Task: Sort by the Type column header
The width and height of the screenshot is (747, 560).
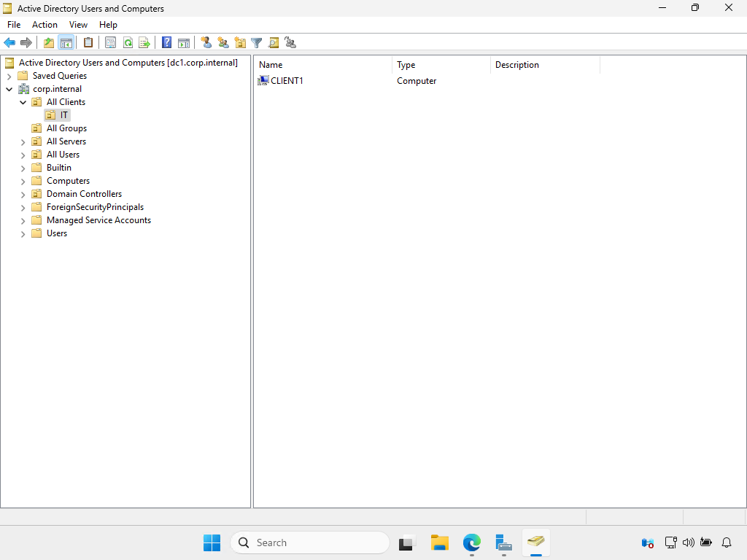Action: [x=441, y=65]
